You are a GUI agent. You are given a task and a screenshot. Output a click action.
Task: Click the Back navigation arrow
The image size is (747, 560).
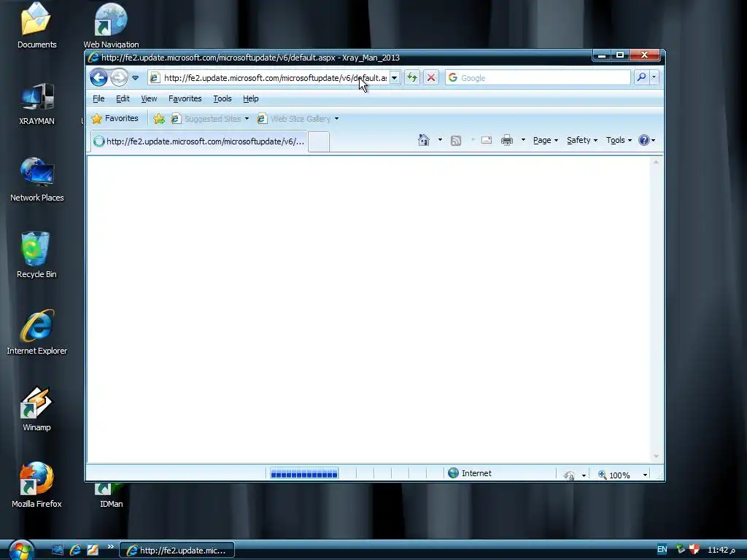point(98,77)
